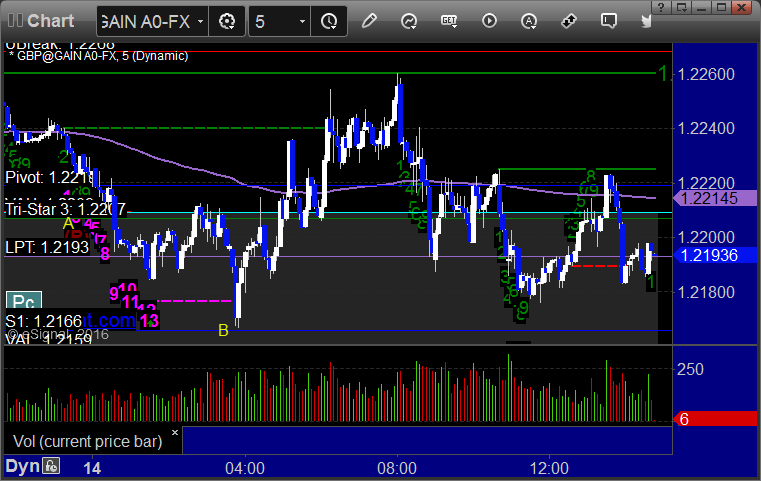
Task: Close the Vol (current price bar) panel
Action: [x=175, y=432]
